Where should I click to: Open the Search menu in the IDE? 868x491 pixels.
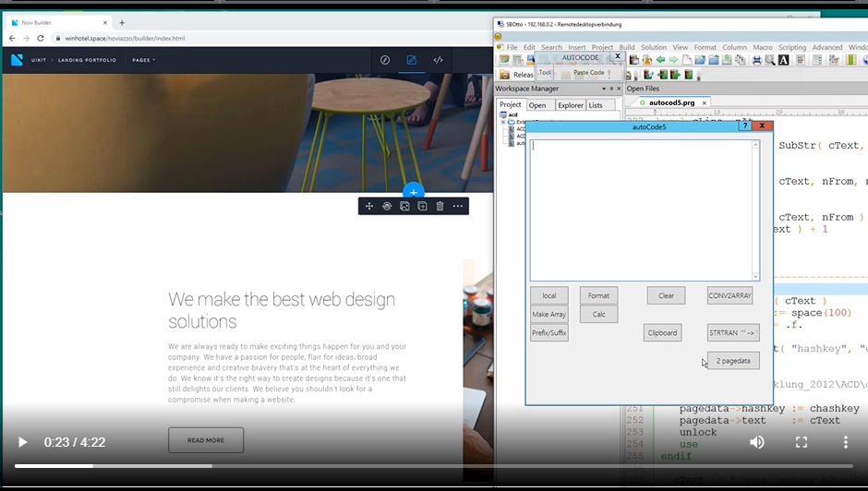pyautogui.click(x=551, y=47)
